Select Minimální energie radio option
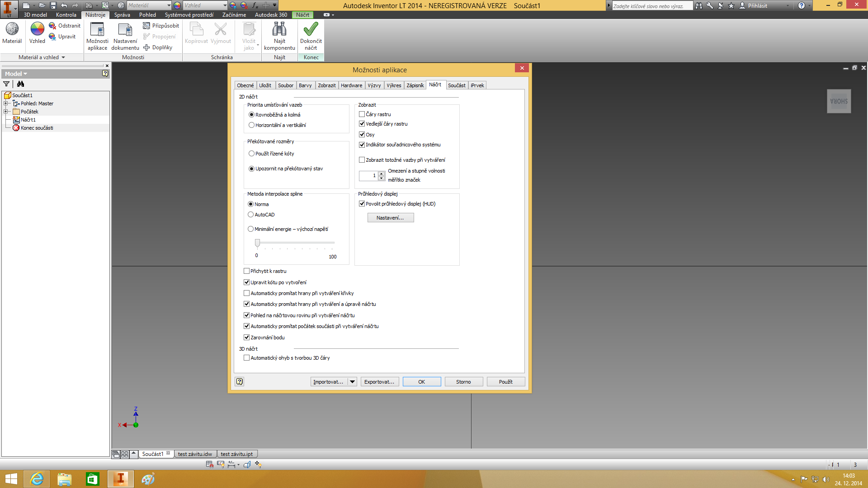The width and height of the screenshot is (868, 488). click(x=250, y=229)
